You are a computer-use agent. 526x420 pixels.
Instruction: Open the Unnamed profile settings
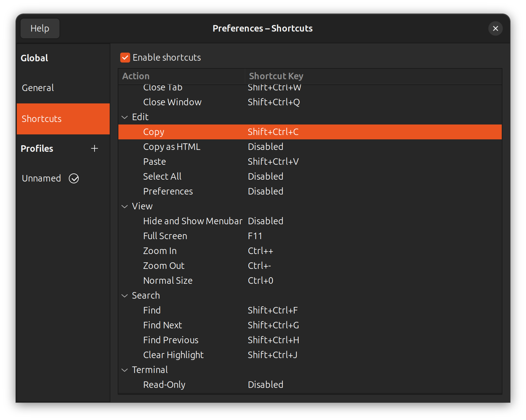[x=63, y=178]
